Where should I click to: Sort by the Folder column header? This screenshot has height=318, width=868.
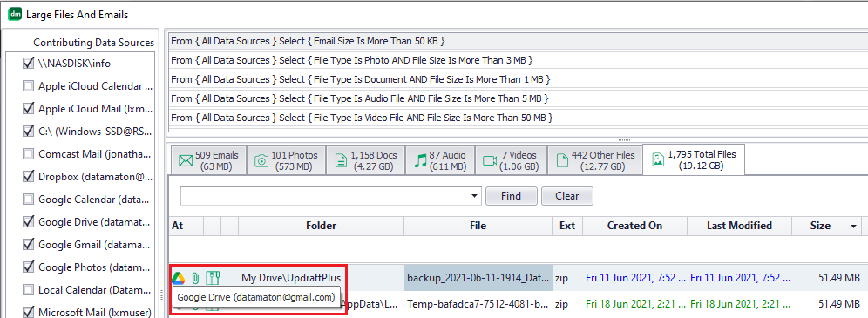point(321,226)
